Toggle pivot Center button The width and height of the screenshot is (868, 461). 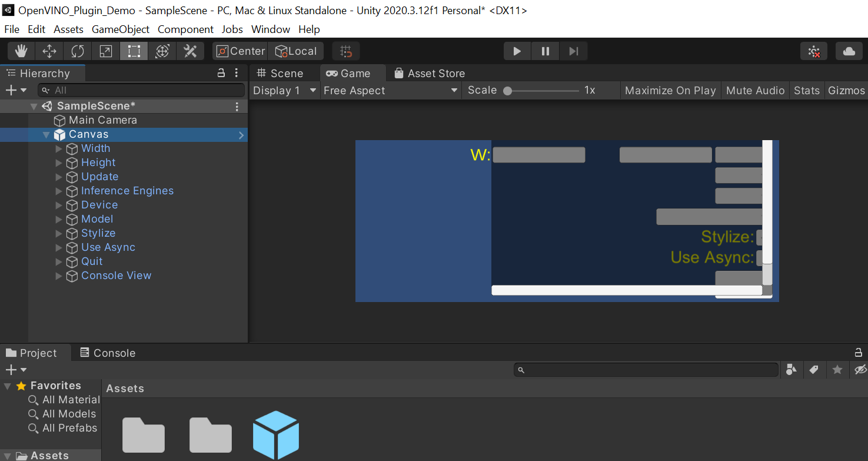(x=240, y=51)
